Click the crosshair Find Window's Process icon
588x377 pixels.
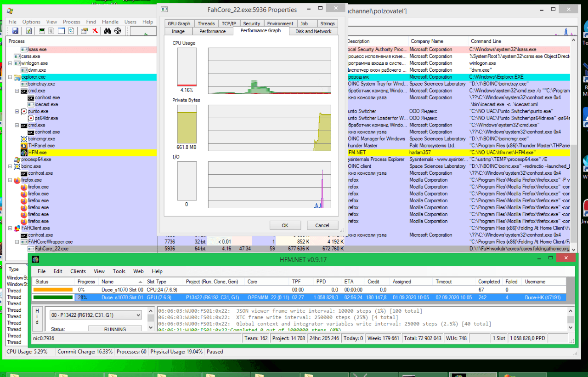(118, 31)
